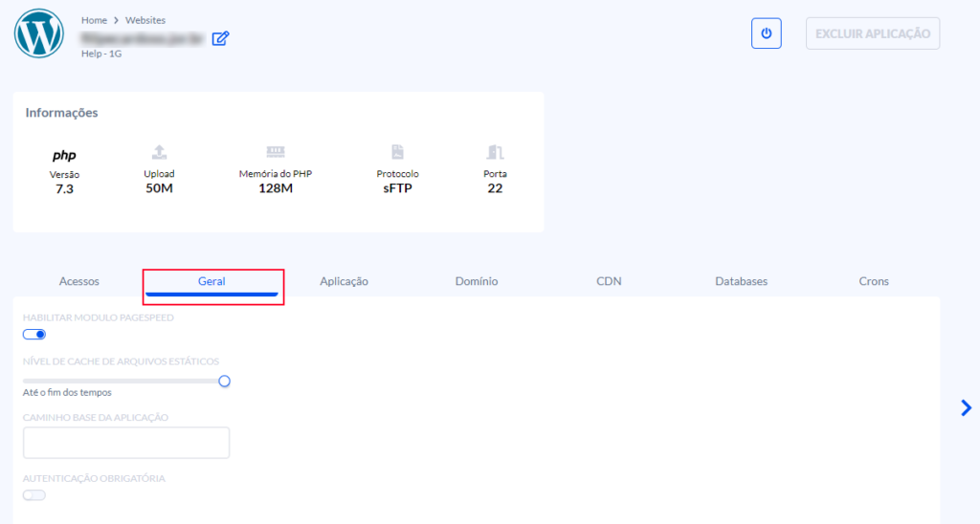This screenshot has width=980, height=524.
Task: Expand next panel with right chevron arrow
Action: [x=966, y=408]
